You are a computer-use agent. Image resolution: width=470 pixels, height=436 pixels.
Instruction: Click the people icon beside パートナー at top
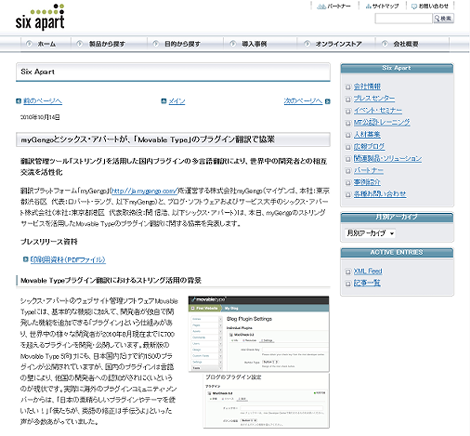coord(321,6)
